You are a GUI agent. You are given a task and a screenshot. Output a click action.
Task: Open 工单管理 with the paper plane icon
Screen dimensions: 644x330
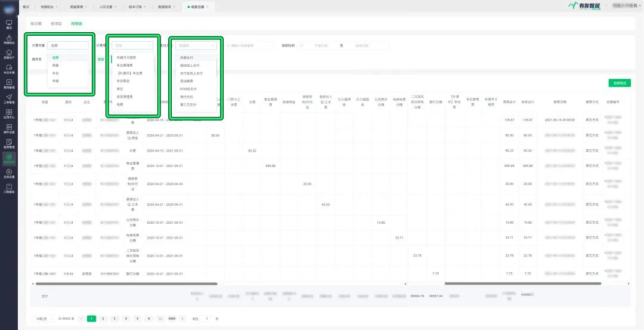(x=8, y=98)
